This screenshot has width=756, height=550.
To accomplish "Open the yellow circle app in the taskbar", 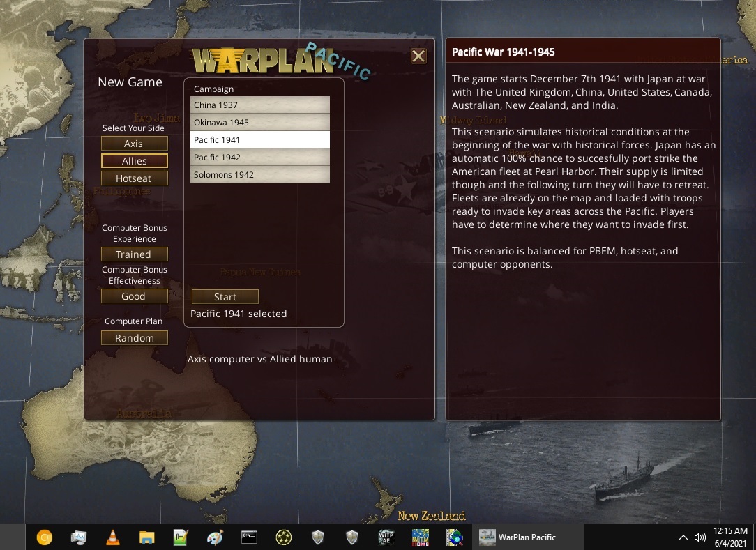I will (45, 537).
